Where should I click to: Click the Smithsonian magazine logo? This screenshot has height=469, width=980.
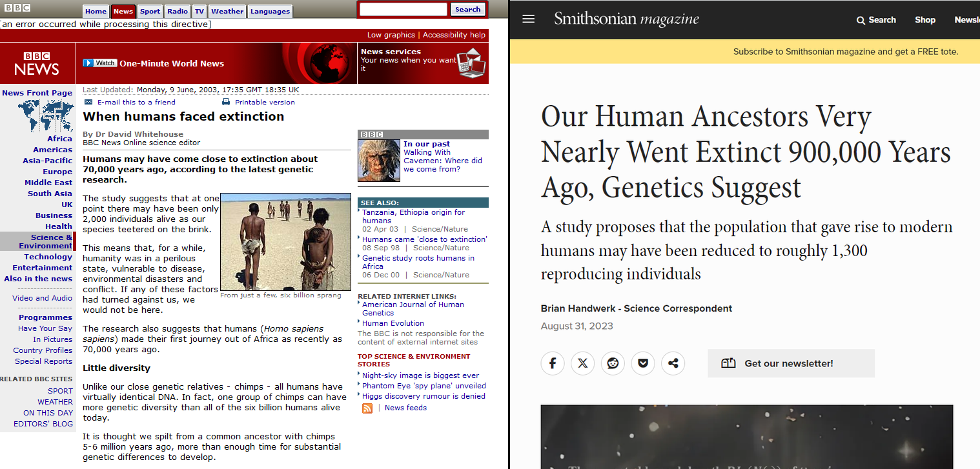[626, 19]
